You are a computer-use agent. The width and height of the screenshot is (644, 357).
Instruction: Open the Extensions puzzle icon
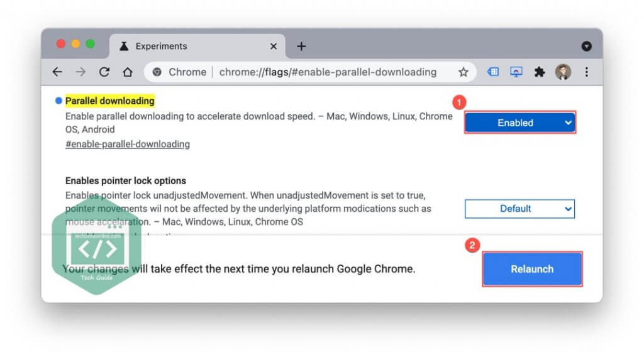tap(539, 72)
